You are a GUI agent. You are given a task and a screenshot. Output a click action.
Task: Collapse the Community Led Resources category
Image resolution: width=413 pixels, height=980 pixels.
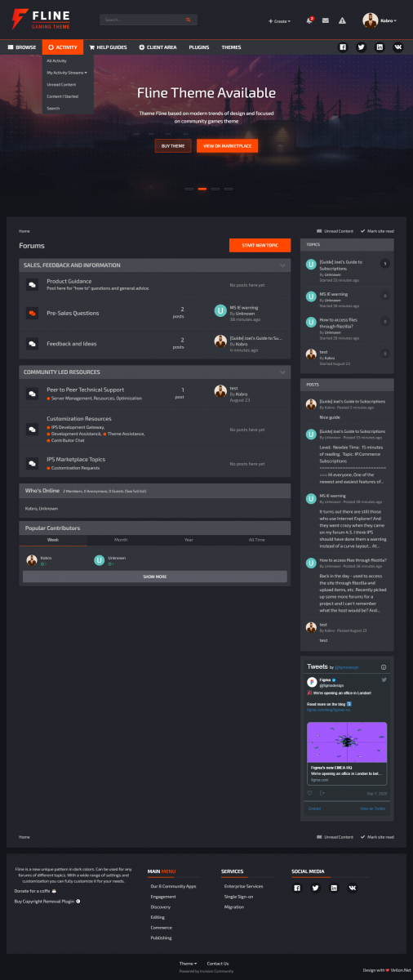pyautogui.click(x=282, y=372)
